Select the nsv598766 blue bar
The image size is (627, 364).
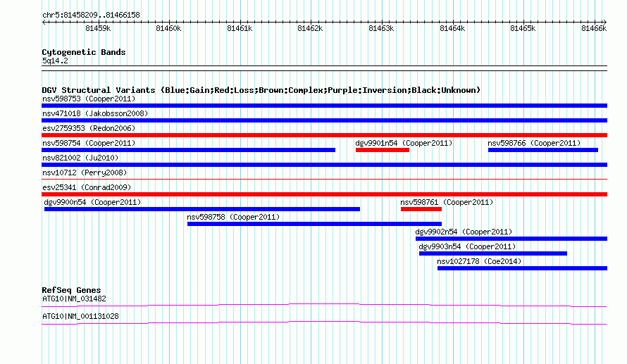(x=543, y=150)
